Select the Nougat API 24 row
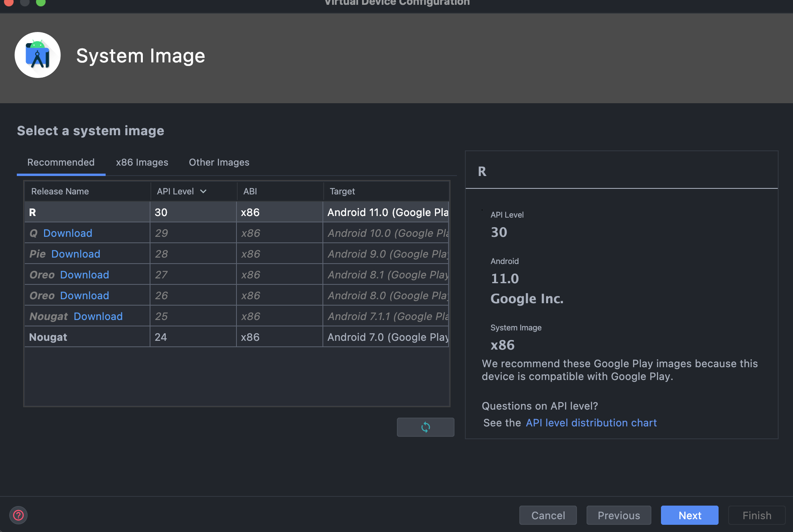The height and width of the screenshot is (532, 793). point(236,337)
